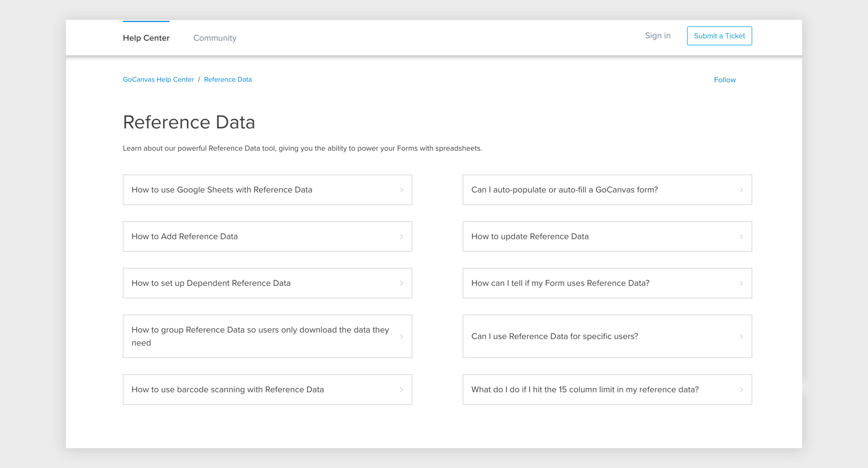The image size is (868, 468).
Task: Click chevron on How to Add Reference Data card
Action: point(401,237)
